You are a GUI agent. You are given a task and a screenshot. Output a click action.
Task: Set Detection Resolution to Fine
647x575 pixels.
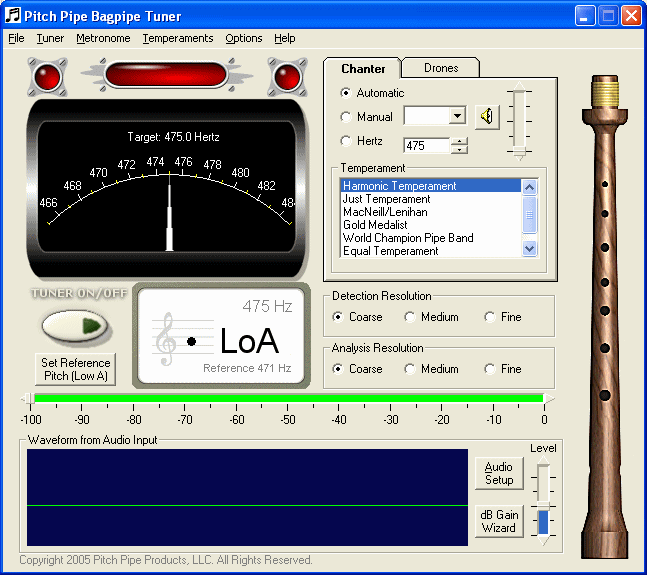490,317
